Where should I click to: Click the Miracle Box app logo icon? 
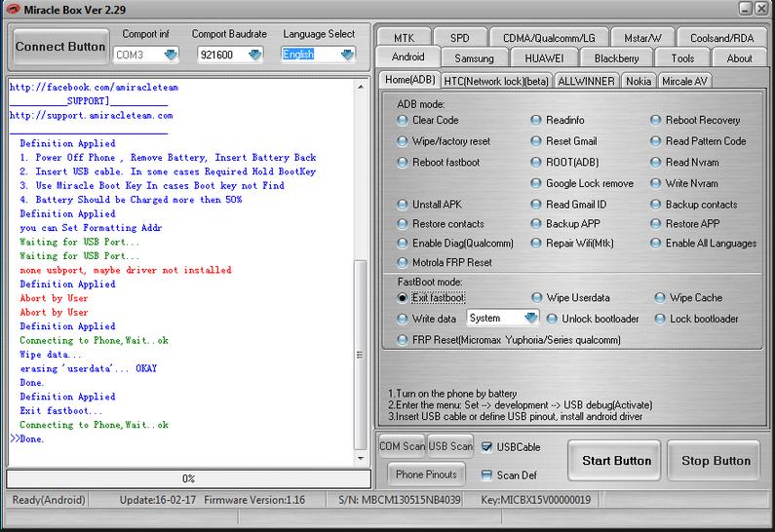click(x=13, y=9)
